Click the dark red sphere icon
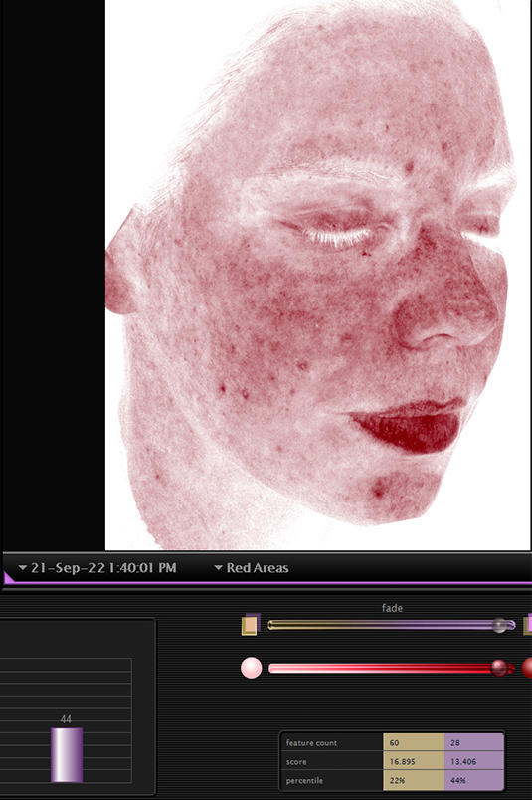Image resolution: width=532 pixels, height=800 pixels. (527, 668)
